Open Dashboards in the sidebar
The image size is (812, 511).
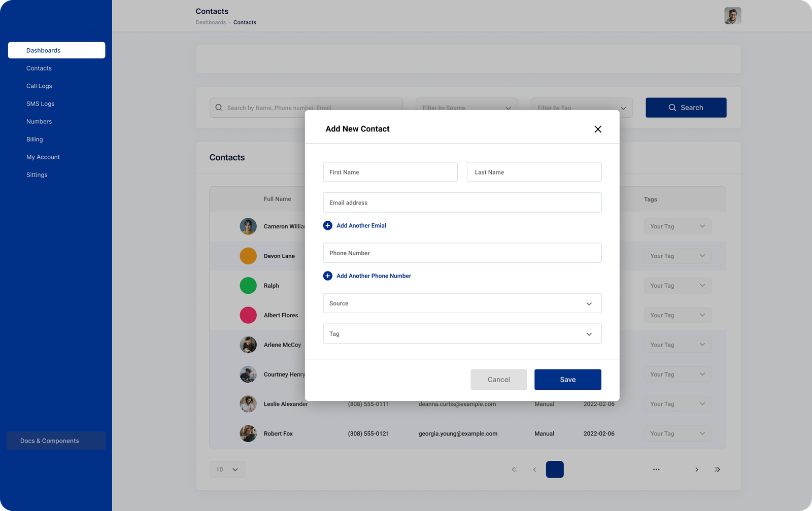click(56, 50)
